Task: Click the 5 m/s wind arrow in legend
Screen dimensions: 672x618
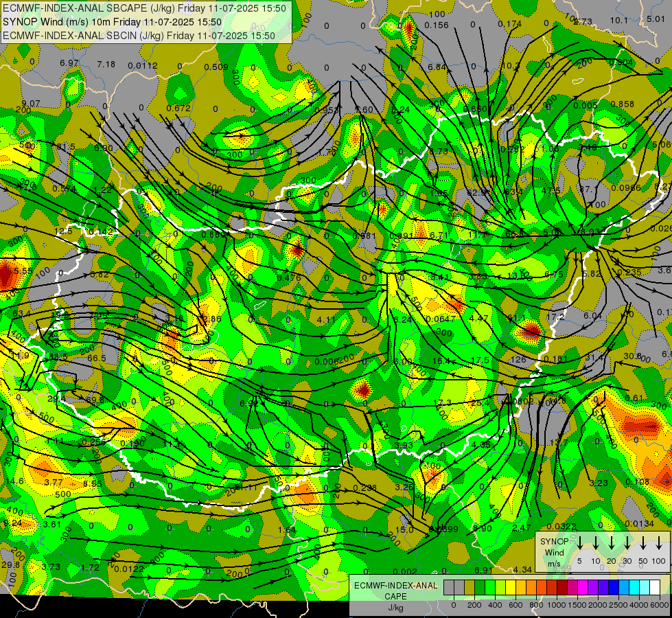Action: [x=579, y=542]
